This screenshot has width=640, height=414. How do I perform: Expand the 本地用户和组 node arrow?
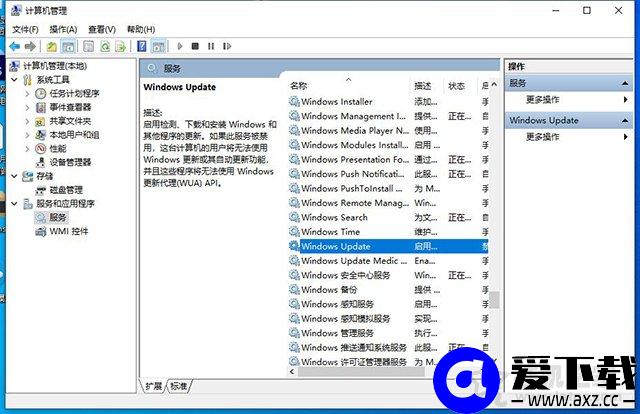(x=27, y=135)
